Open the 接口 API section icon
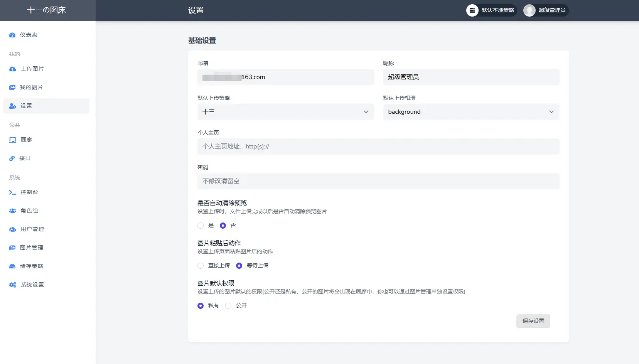 [12, 158]
